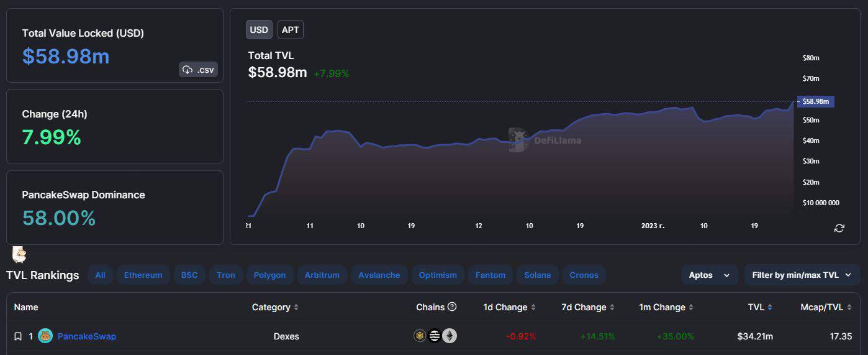Filter rankings by Cronos chain
The width and height of the screenshot is (868, 355).
coord(584,275)
